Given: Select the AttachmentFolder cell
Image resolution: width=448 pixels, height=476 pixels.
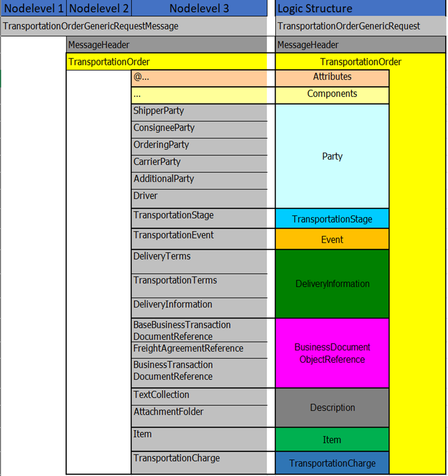Looking at the screenshot, I should (x=199, y=413).
